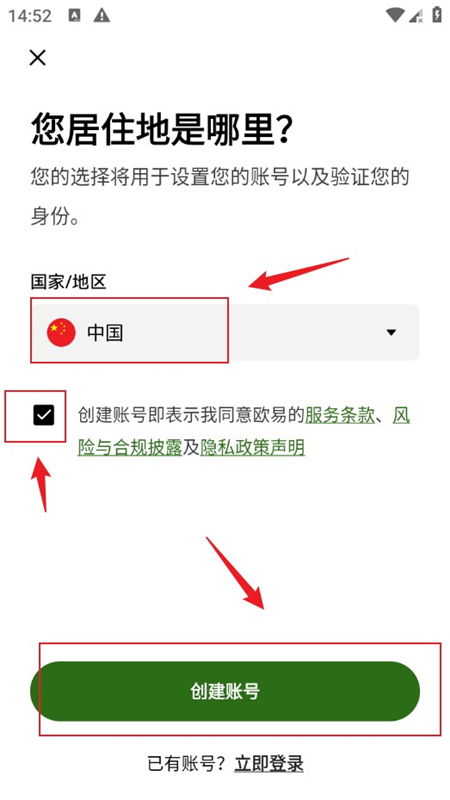Open the 风险与合规披露 link
450x800 pixels.
click(x=244, y=432)
